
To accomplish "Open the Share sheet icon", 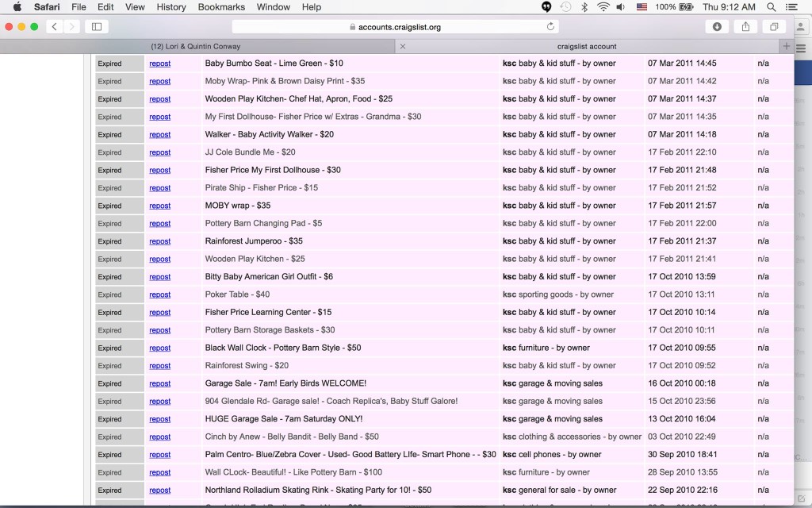I will coord(745,26).
